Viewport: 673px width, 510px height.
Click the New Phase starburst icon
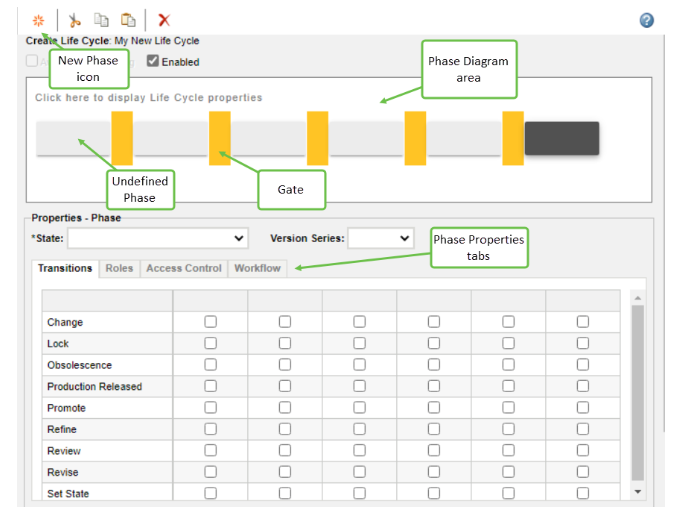tap(39, 20)
